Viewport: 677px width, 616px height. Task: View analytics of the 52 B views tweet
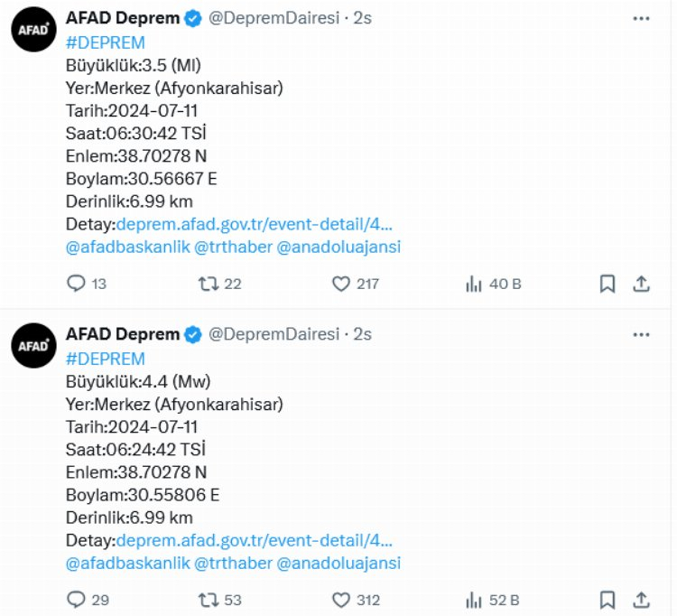coord(474,600)
